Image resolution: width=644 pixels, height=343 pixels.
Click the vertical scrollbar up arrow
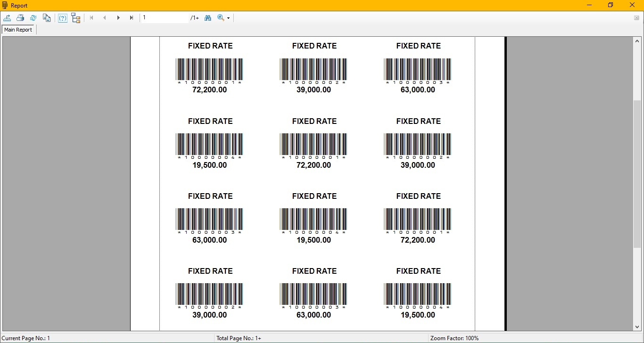pyautogui.click(x=637, y=41)
